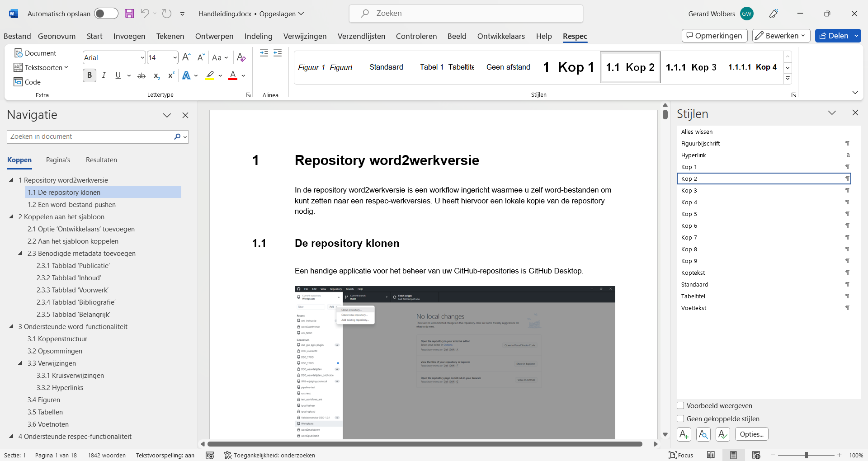The image size is (868, 461).
Task: Redo the last action
Action: pos(167,14)
